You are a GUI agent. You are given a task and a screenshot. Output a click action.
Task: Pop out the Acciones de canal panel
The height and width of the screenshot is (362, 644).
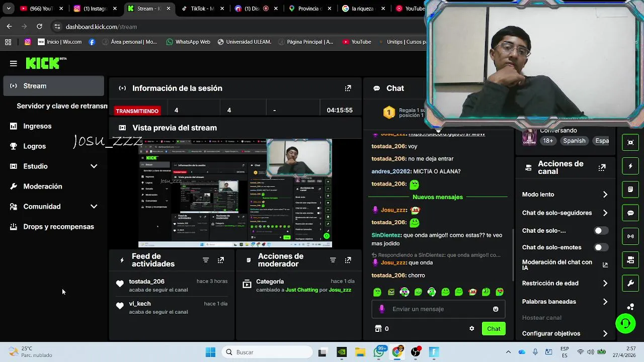click(602, 167)
